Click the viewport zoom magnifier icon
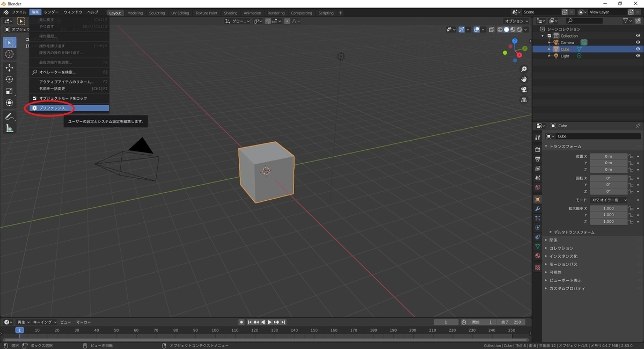The width and height of the screenshot is (644, 349). click(524, 69)
